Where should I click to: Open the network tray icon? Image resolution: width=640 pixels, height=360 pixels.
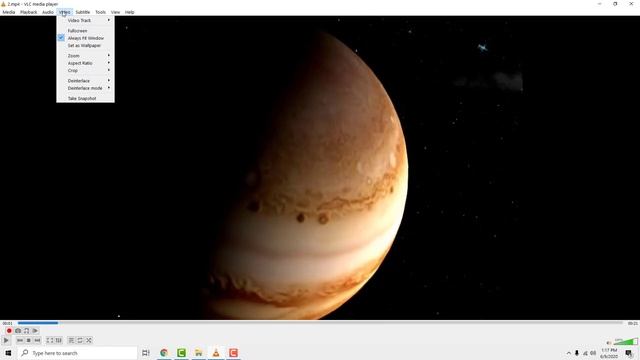pos(585,353)
